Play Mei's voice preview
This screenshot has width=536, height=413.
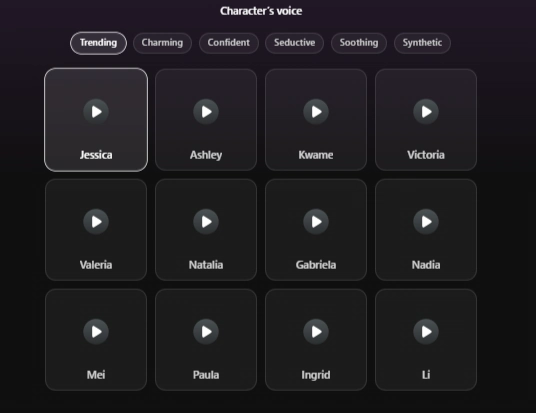(x=96, y=332)
